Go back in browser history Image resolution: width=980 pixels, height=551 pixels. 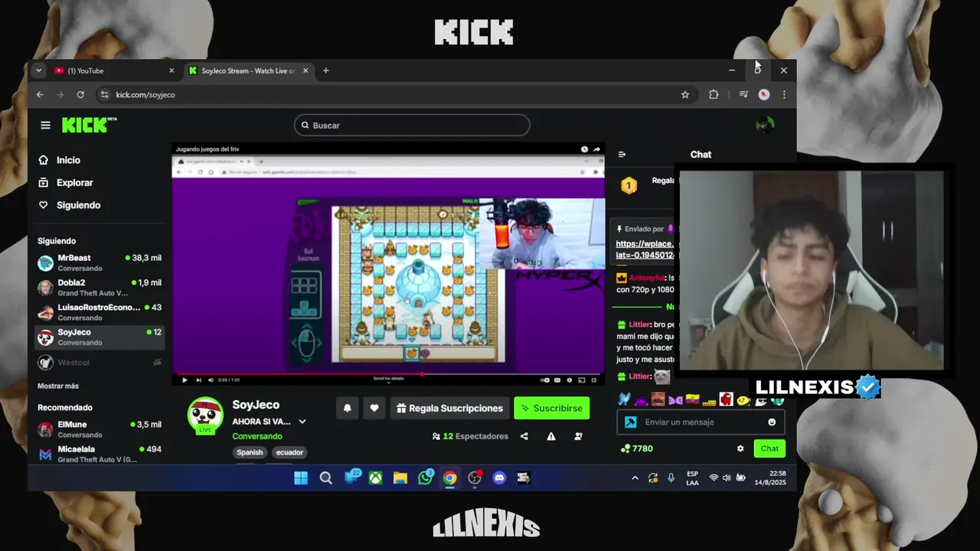pyautogui.click(x=40, y=95)
